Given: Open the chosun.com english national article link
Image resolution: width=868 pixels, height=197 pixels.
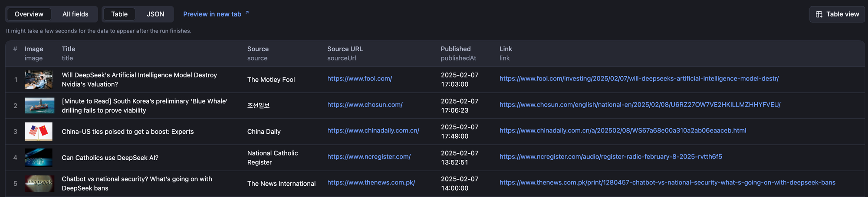Looking at the screenshot, I should (x=640, y=104).
